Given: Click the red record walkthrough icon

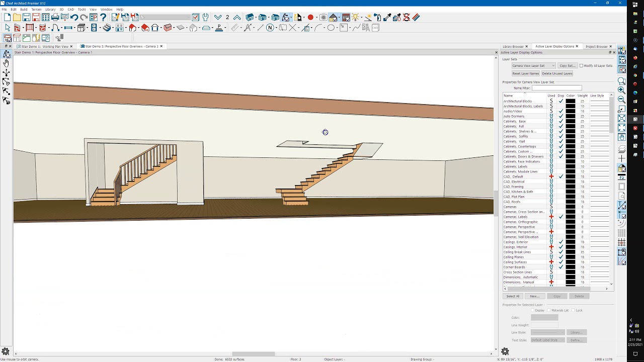Looking at the screenshot, I should [310, 18].
